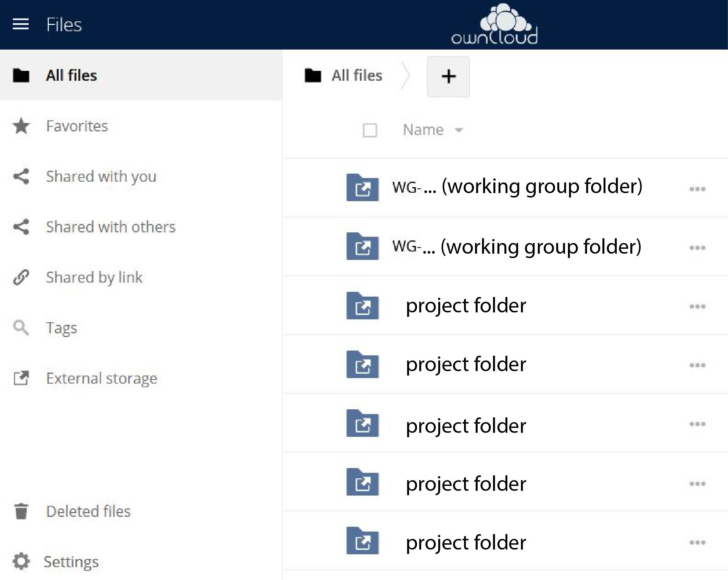The image size is (728, 580).
Task: Open the hamburger navigation menu
Action: [x=21, y=25]
